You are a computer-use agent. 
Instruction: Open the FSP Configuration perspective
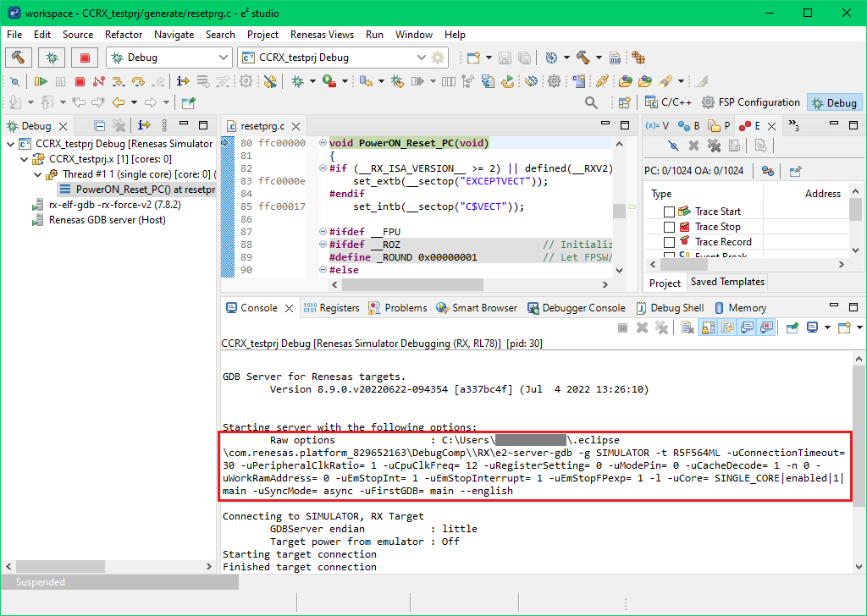click(x=750, y=102)
